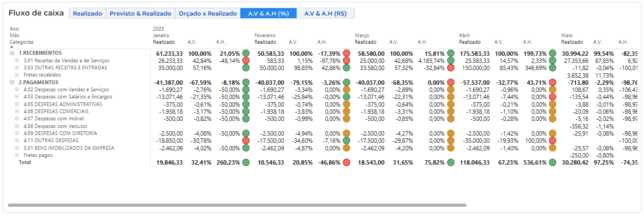644x216 pixels.
Task: Click Fevereiro indicator for 3.01 Receitas de Vendas
Action: point(347,61)
